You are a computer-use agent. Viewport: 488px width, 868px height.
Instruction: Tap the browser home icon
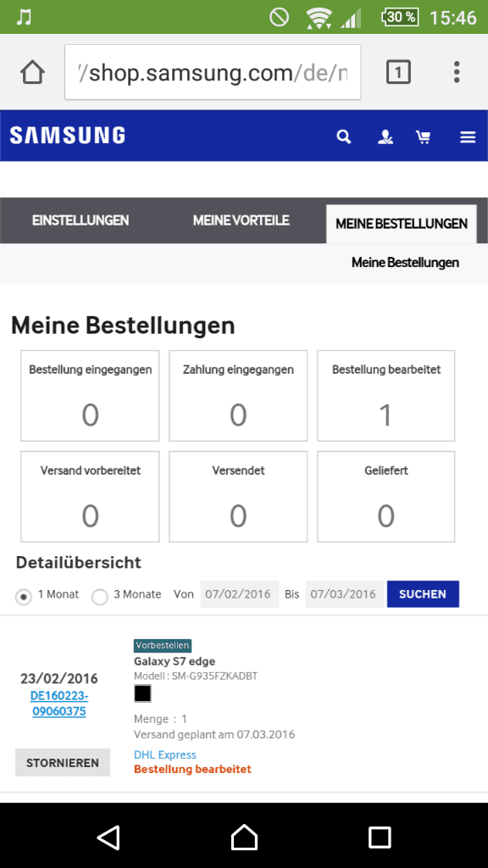(33, 73)
